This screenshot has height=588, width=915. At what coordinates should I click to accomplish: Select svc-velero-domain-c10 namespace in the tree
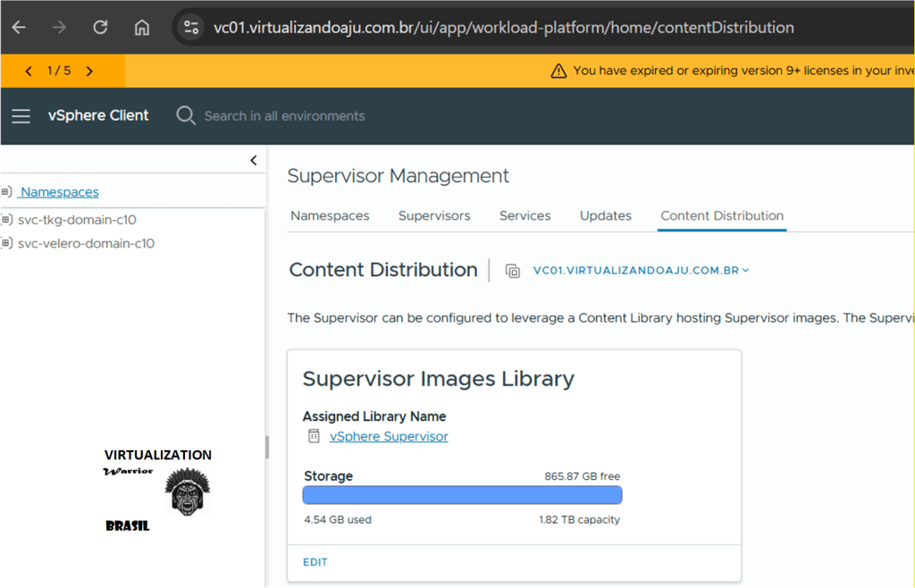point(86,243)
